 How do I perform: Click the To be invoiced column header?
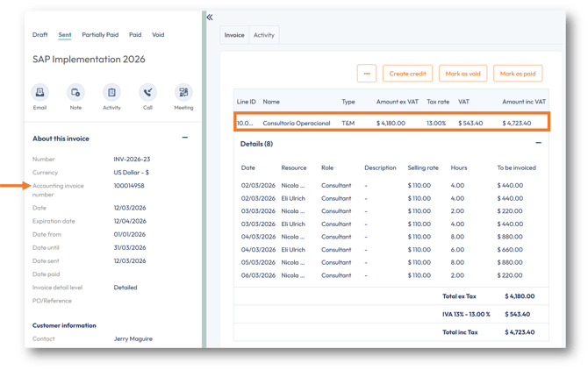(517, 167)
